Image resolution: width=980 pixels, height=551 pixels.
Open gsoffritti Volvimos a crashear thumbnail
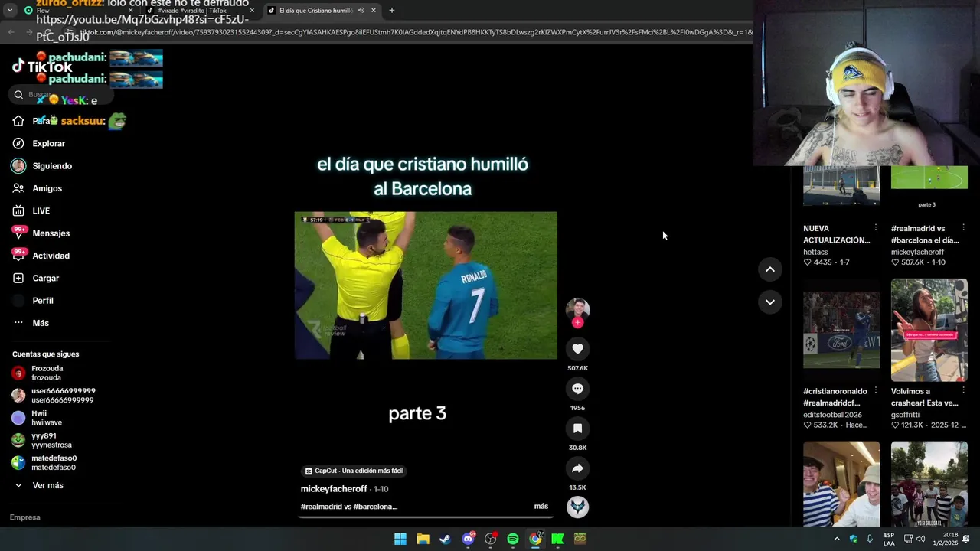click(929, 330)
